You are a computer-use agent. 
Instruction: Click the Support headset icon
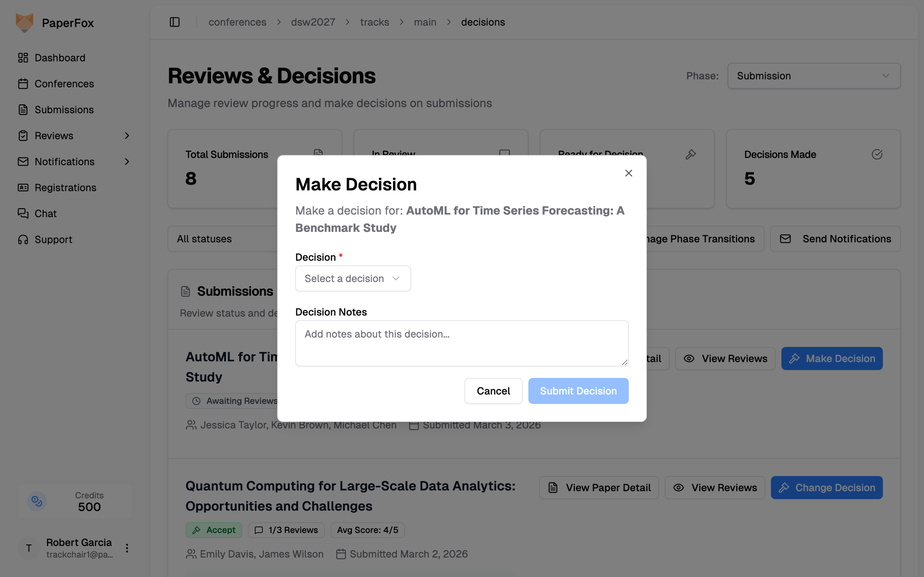pyautogui.click(x=23, y=239)
